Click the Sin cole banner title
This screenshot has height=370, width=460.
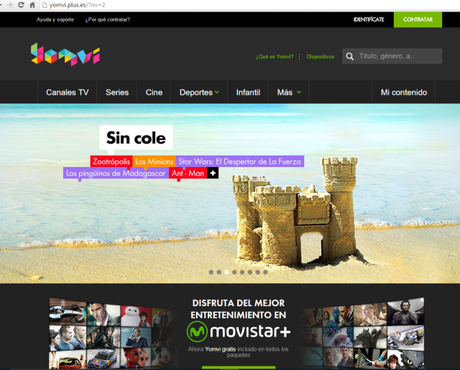coord(136,138)
